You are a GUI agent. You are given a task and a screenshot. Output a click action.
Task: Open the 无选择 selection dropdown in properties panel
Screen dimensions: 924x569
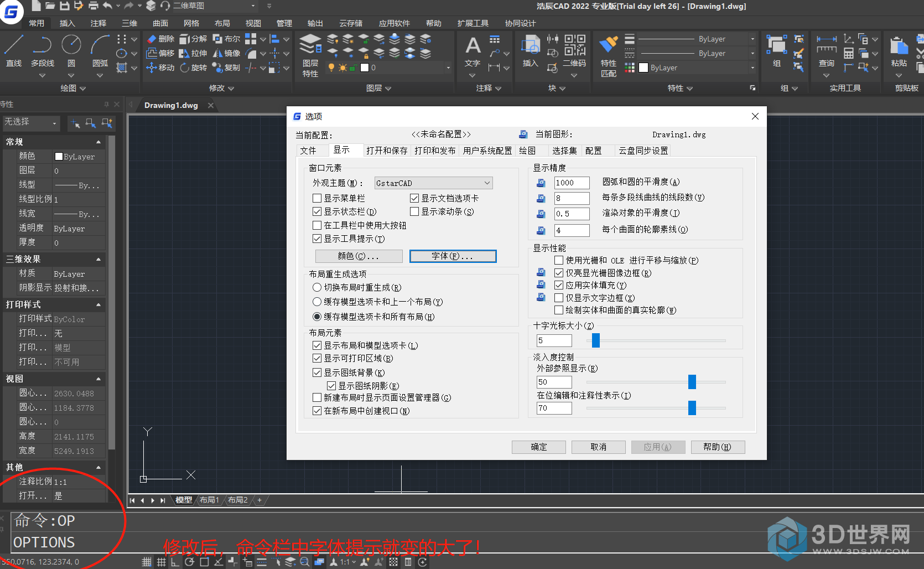click(30, 122)
